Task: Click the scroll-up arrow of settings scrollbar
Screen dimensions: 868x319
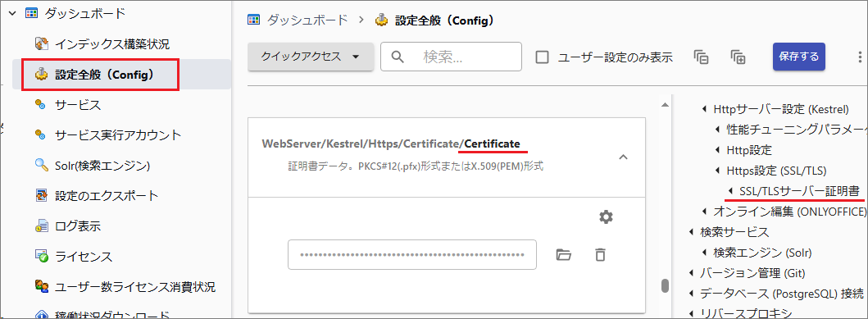Action: [665, 105]
